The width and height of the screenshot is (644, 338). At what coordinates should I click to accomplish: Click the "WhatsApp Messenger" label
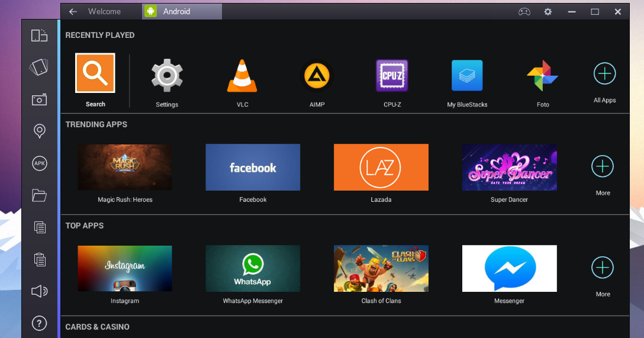click(x=253, y=301)
